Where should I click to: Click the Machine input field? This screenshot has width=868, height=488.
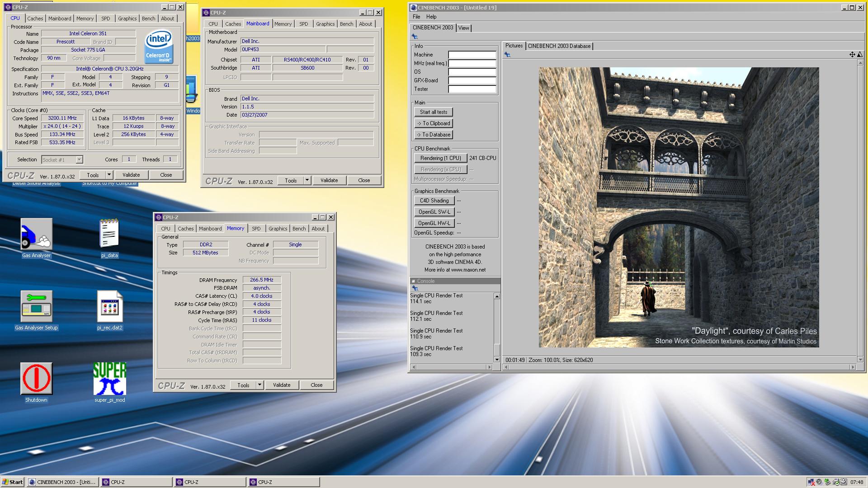[472, 55]
